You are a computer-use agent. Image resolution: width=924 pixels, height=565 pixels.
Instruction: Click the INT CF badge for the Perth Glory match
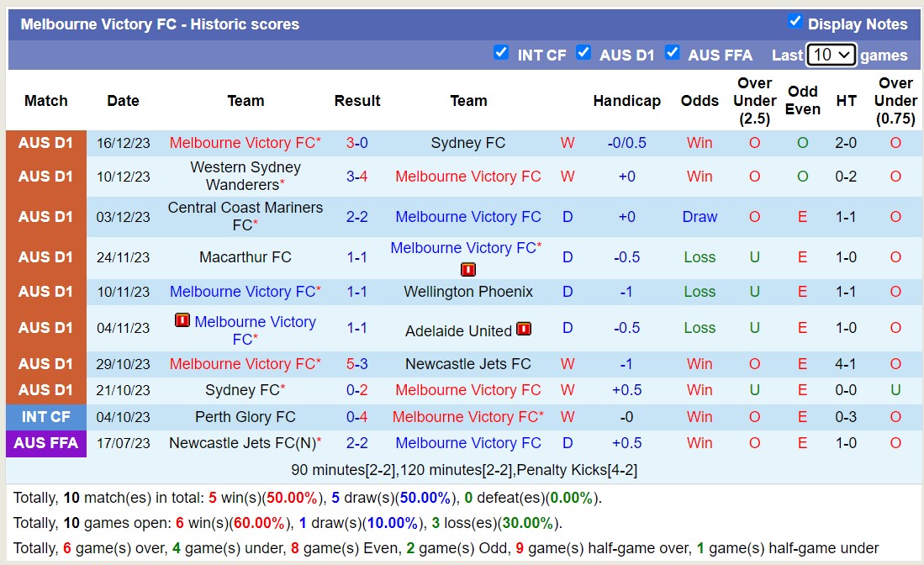(46, 416)
